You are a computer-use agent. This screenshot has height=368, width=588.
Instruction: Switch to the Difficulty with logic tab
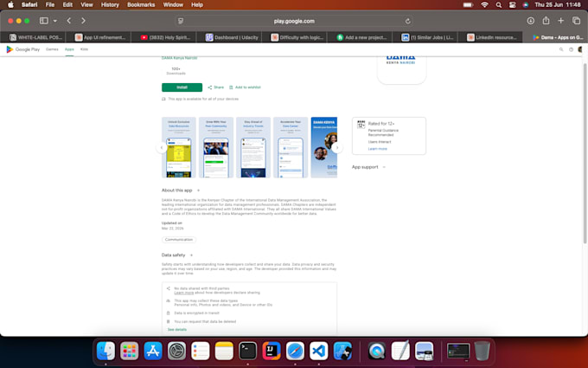(297, 37)
